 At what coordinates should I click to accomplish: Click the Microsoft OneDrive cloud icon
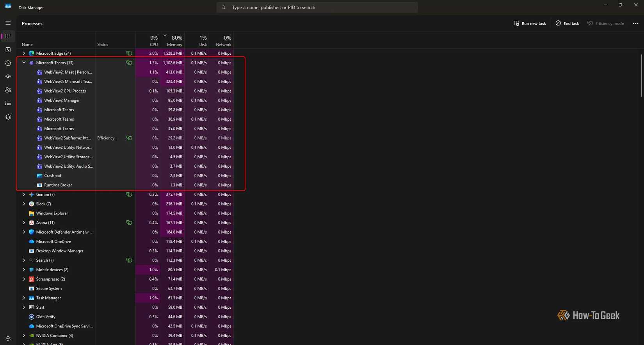[32, 241]
